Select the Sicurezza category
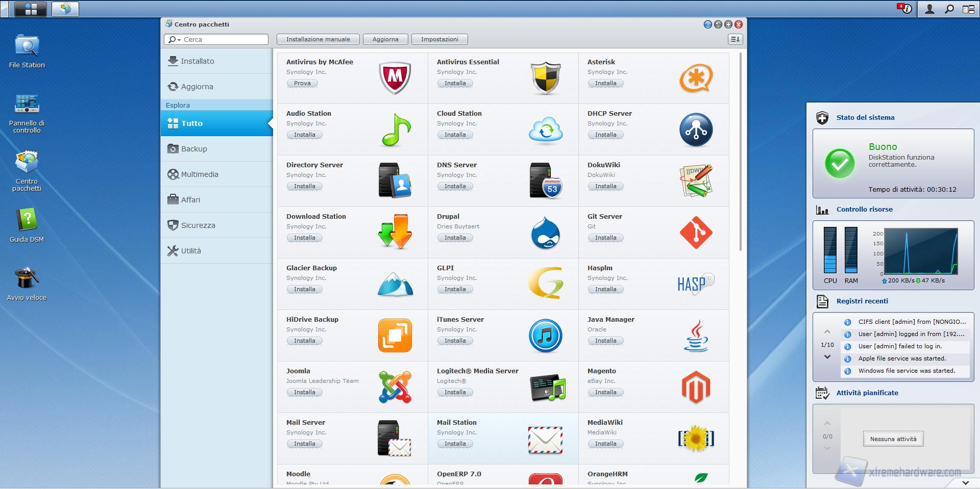This screenshot has height=489, width=980. click(x=198, y=225)
